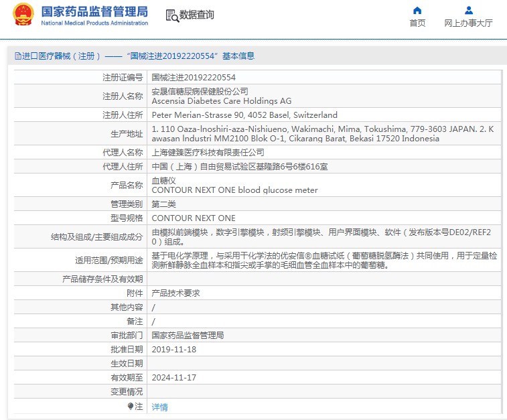Click the 生产地址 row label
Viewport: 507px width, 420px height.
[x=127, y=134]
